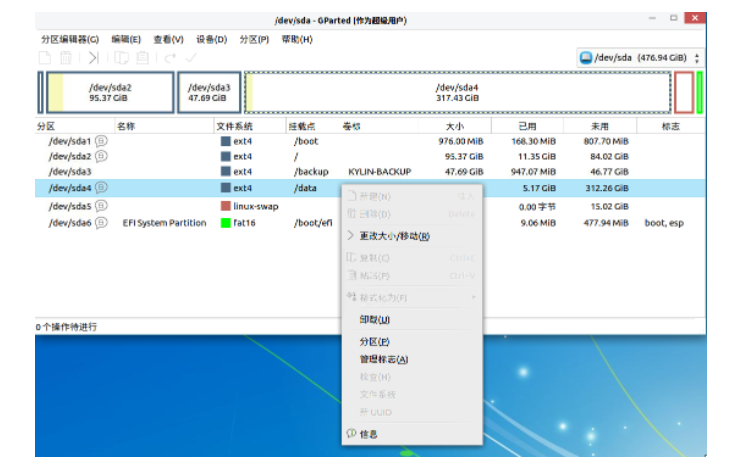Image resolution: width=731 pixels, height=471 pixels.
Task: Click the mounted key icon beside /dev/sda5
Action: (101, 206)
